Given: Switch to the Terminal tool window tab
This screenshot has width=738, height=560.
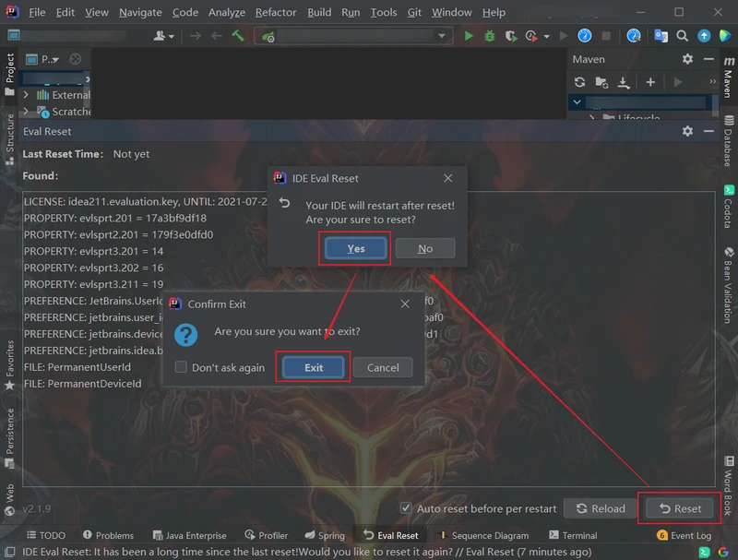Looking at the screenshot, I should (573, 535).
